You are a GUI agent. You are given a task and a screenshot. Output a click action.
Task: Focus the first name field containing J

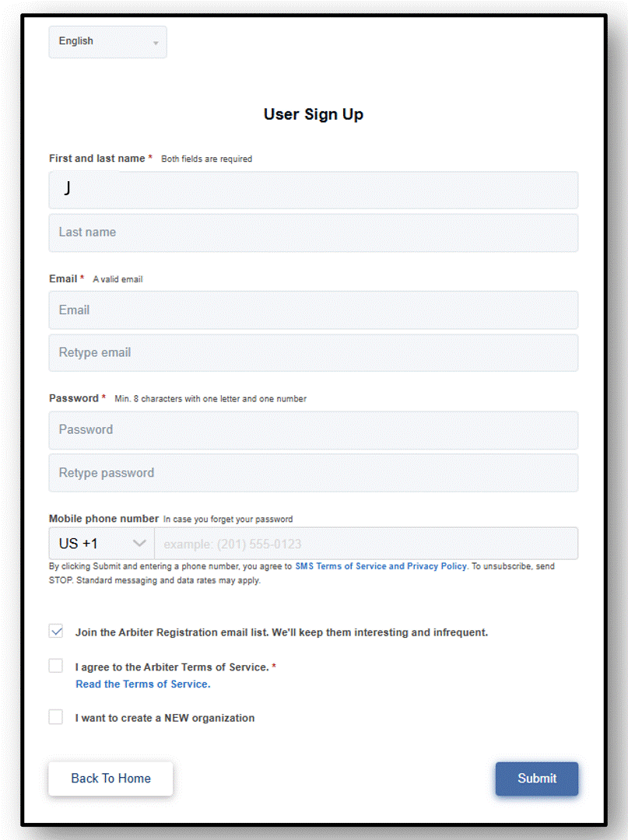click(x=314, y=191)
